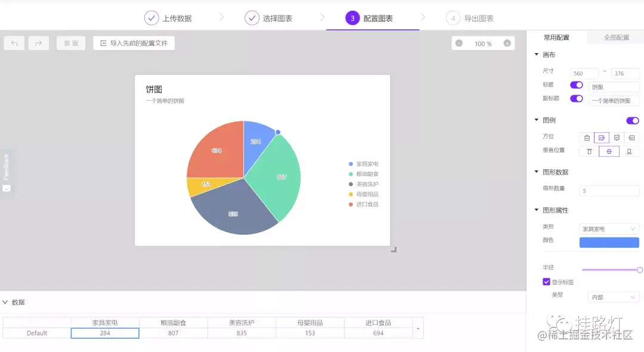Click the canvas resize corner handle
This screenshot has width=644, height=352.
(x=394, y=250)
